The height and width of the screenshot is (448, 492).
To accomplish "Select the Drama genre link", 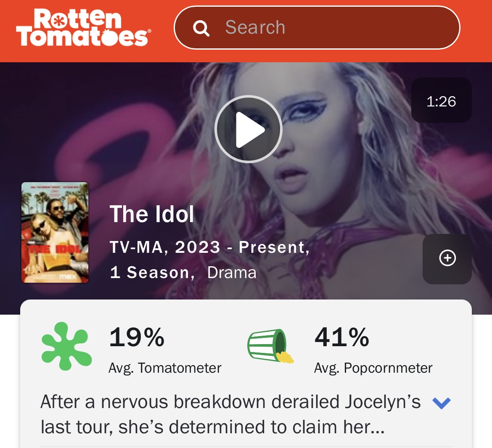I will click(x=232, y=273).
